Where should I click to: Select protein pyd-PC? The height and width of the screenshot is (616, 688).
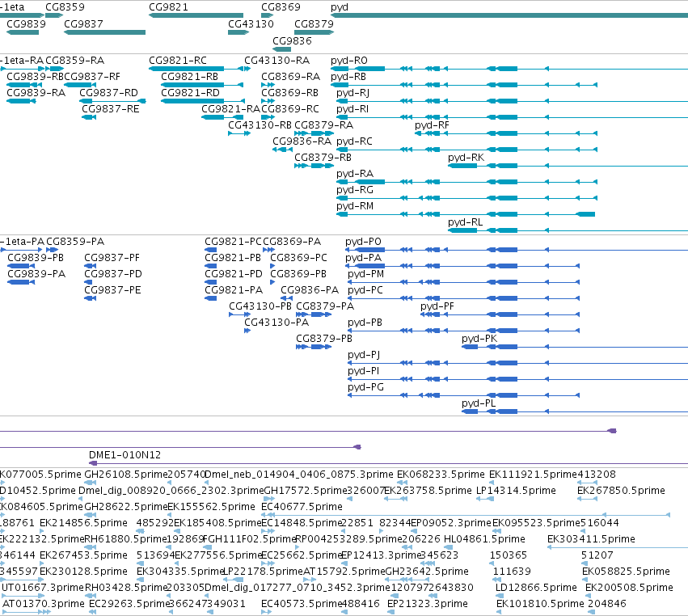tap(365, 290)
